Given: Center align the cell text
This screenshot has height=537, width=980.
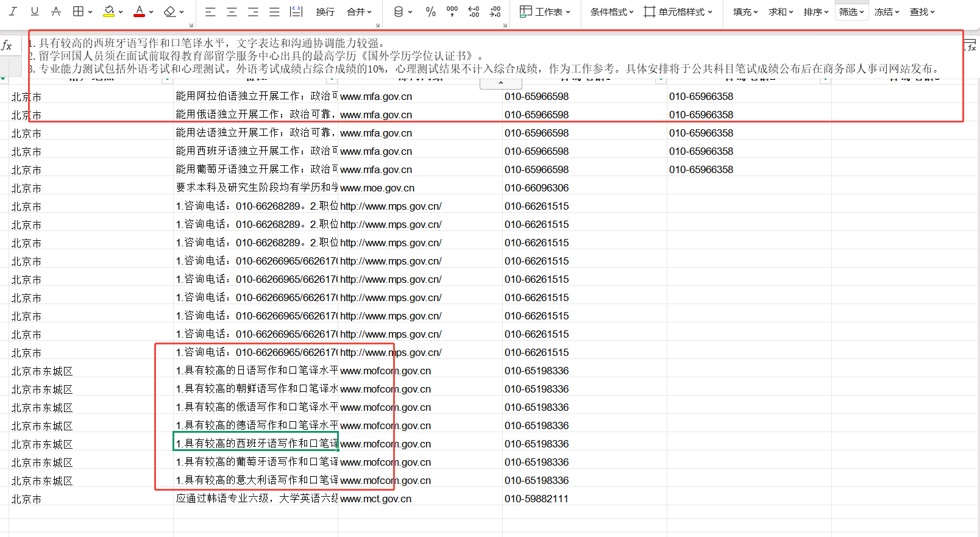Looking at the screenshot, I should click(232, 12).
